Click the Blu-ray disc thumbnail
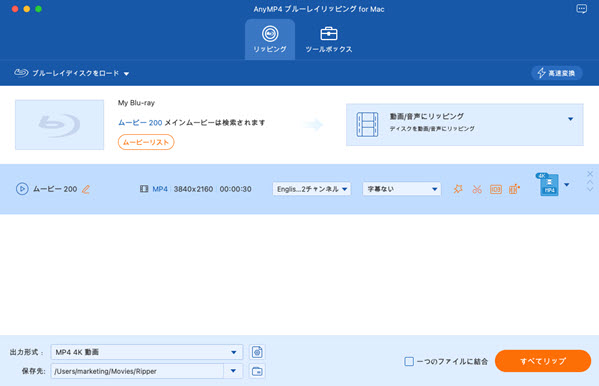The image size is (599, 386). [x=59, y=125]
